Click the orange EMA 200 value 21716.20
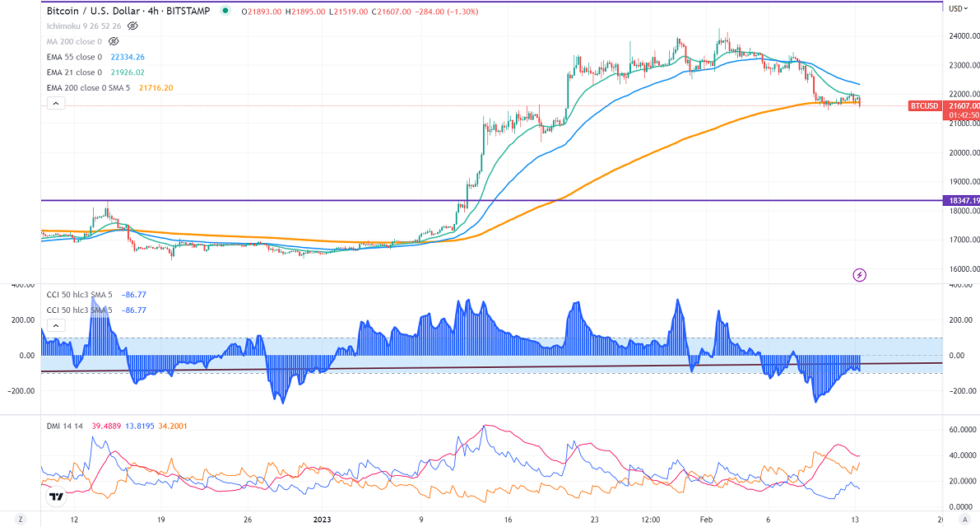980x527 pixels. click(157, 88)
